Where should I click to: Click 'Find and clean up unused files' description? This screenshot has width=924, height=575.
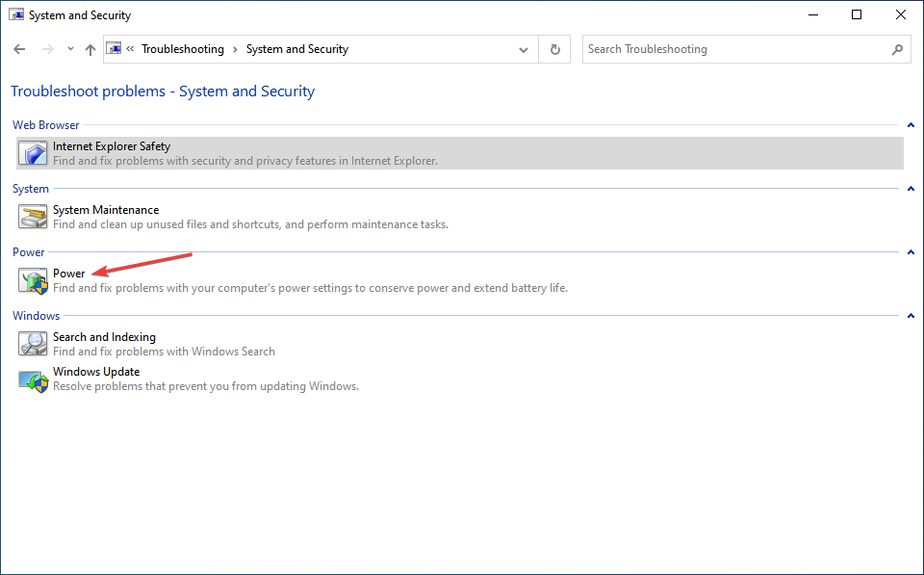pos(250,224)
